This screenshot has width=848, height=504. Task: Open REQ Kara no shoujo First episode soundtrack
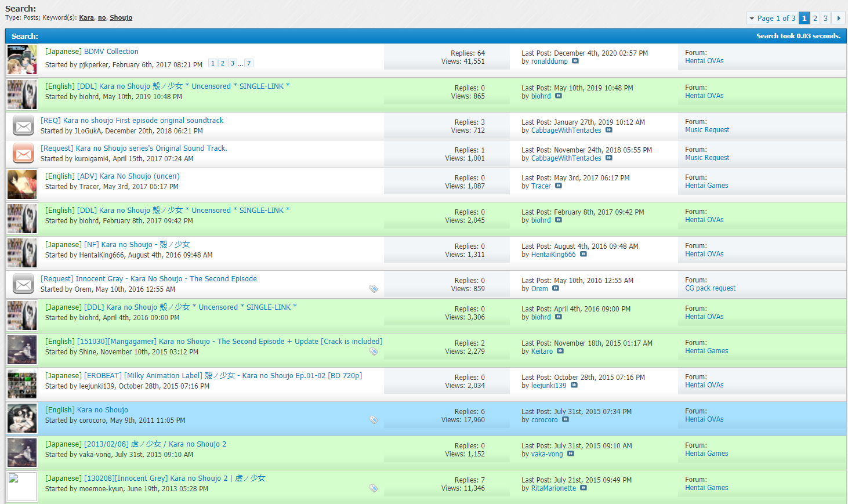click(143, 121)
